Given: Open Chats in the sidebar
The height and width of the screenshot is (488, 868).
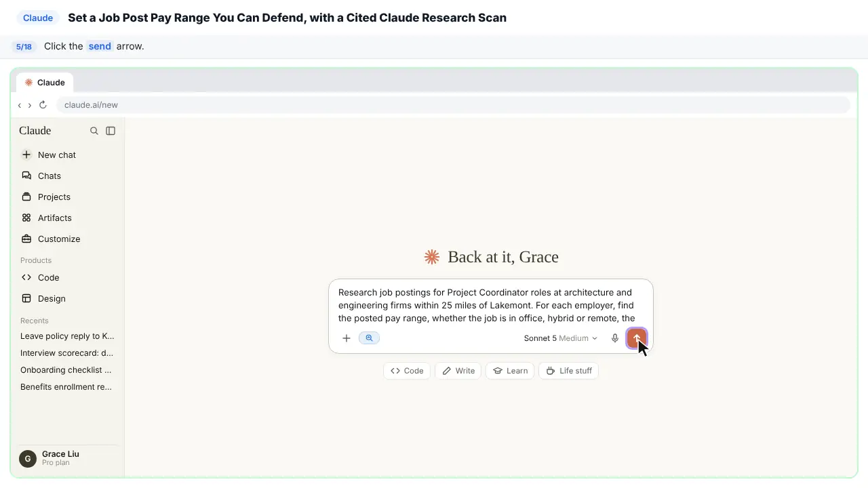Looking at the screenshot, I should [67, 176].
